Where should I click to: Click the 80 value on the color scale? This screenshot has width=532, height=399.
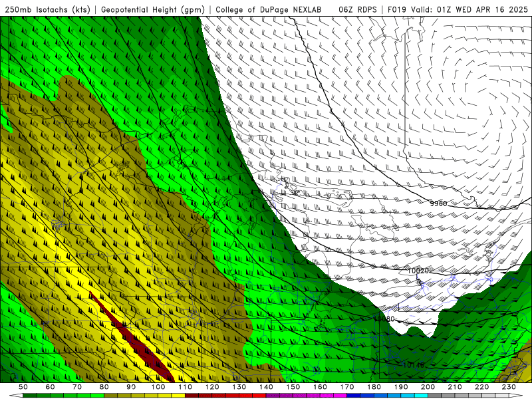click(104, 387)
